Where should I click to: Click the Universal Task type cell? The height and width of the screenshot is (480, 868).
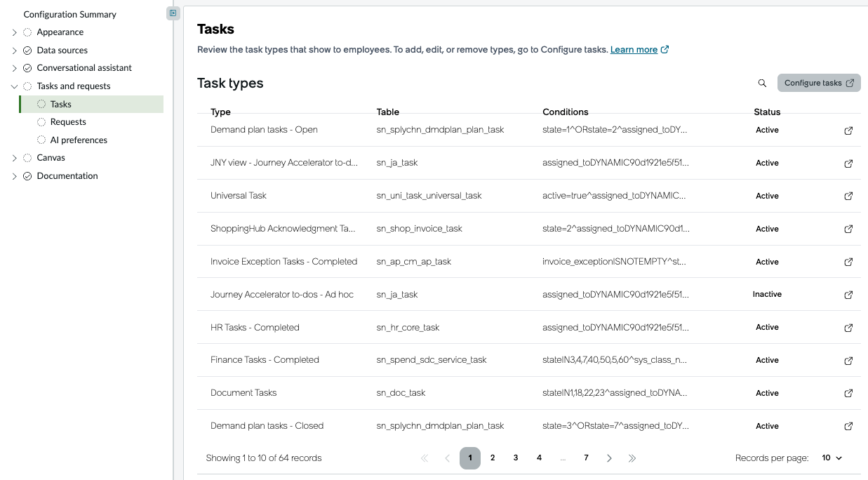(239, 196)
